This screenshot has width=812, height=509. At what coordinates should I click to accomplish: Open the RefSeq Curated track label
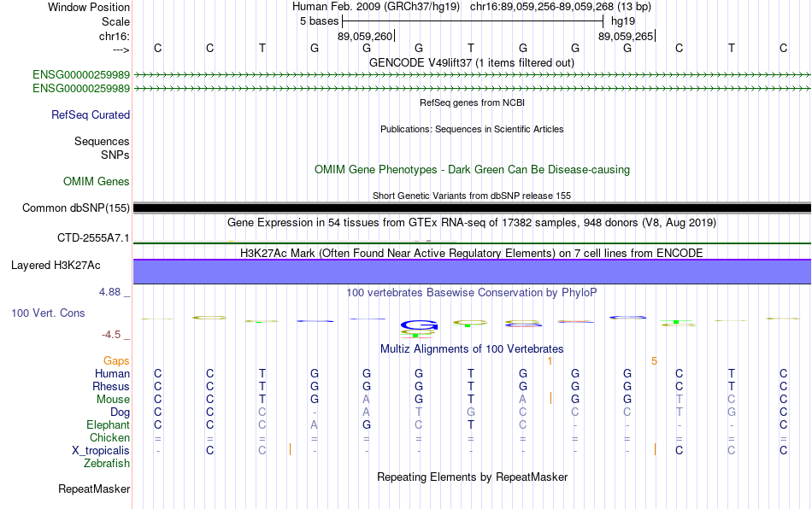pos(91,114)
